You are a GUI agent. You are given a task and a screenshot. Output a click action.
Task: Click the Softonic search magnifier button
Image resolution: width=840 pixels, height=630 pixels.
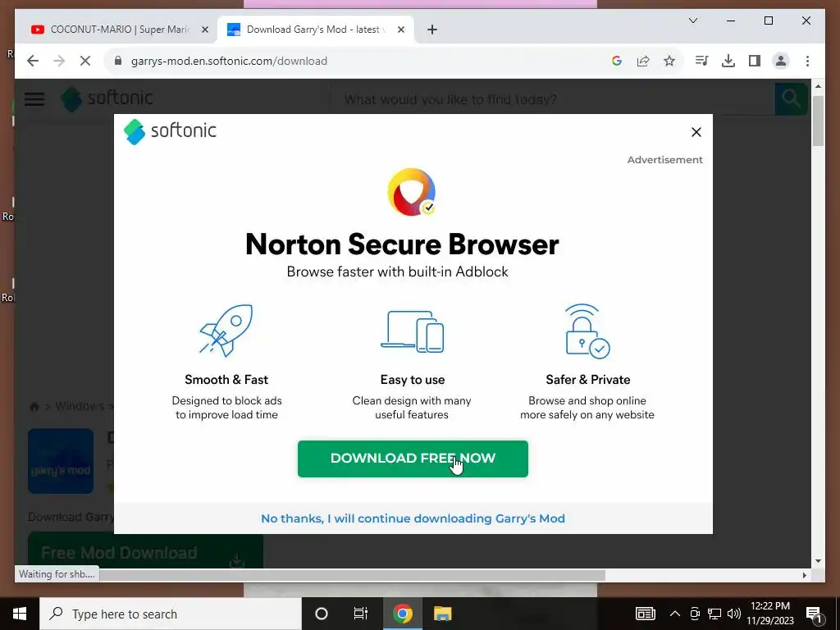click(792, 99)
